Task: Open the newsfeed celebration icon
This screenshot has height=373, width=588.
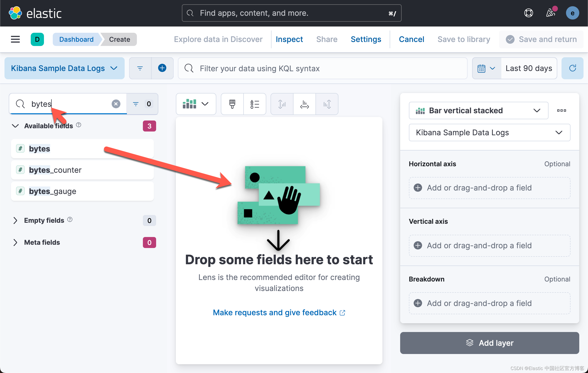Action: pyautogui.click(x=551, y=12)
